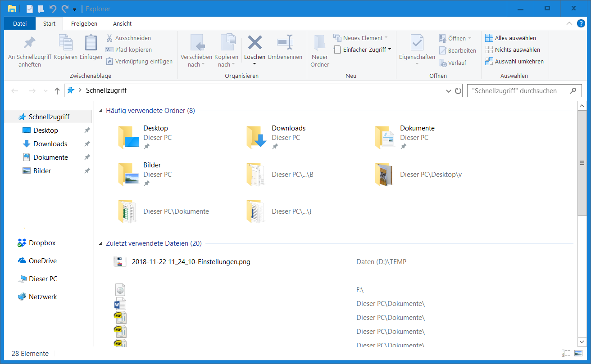The image size is (591, 364).
Task: Switch to details view in the status bar
Action: click(x=566, y=354)
